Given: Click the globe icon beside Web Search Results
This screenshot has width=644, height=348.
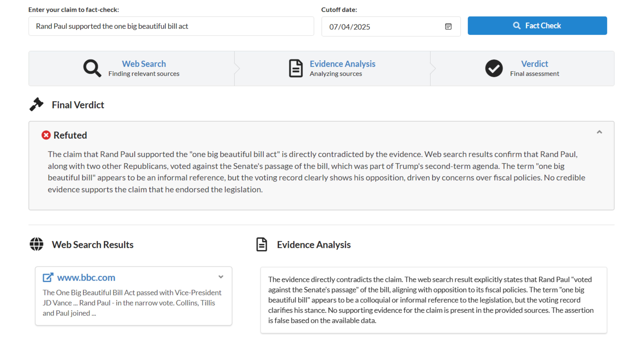Looking at the screenshot, I should pyautogui.click(x=37, y=244).
